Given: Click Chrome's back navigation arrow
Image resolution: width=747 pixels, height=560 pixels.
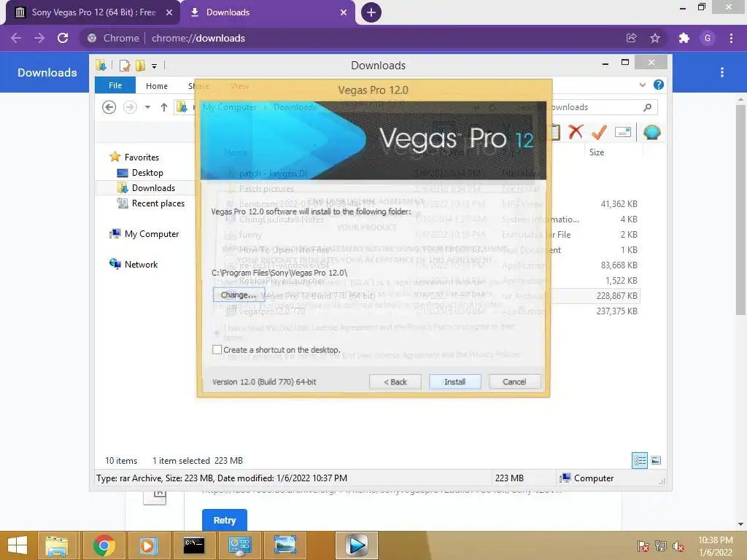Looking at the screenshot, I should (x=16, y=38).
